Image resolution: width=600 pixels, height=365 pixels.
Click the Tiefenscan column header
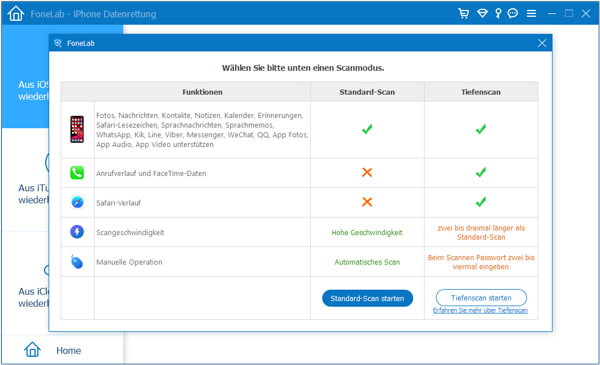[481, 92]
